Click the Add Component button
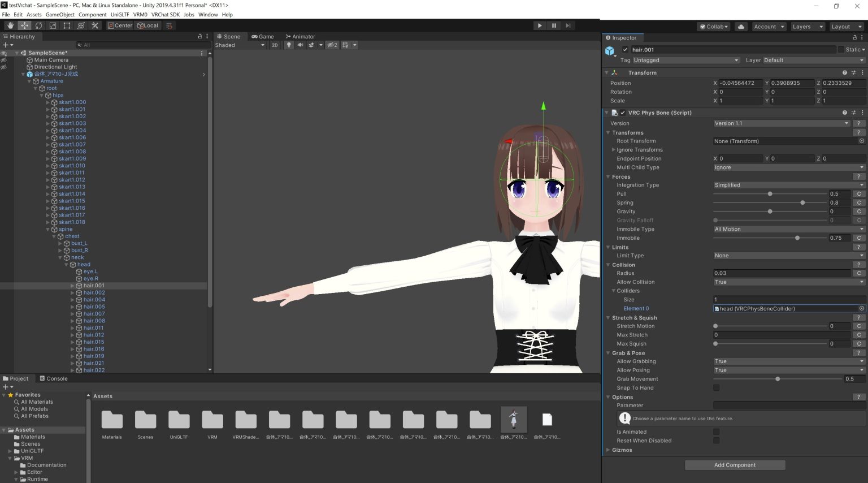868x483 pixels. [x=734, y=464]
